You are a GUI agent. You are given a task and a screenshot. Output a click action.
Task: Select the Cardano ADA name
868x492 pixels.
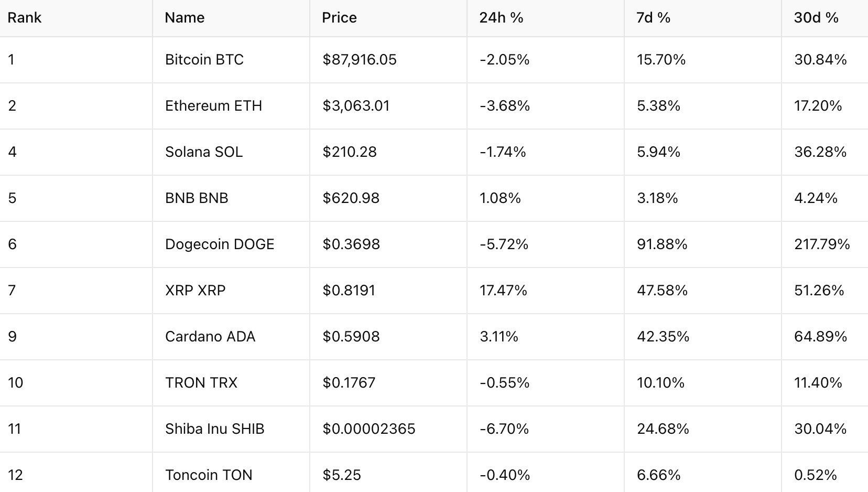pos(210,337)
